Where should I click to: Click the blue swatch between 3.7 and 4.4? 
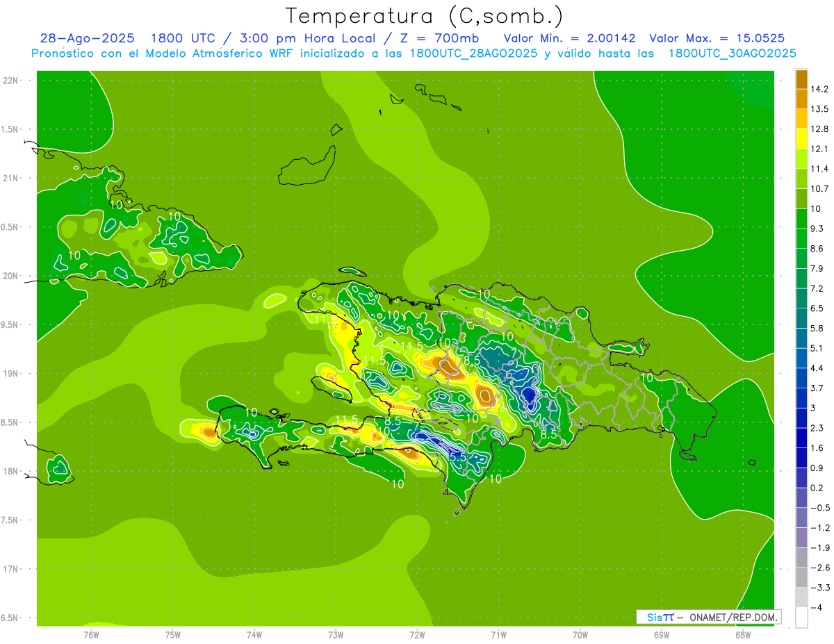pyautogui.click(x=801, y=378)
